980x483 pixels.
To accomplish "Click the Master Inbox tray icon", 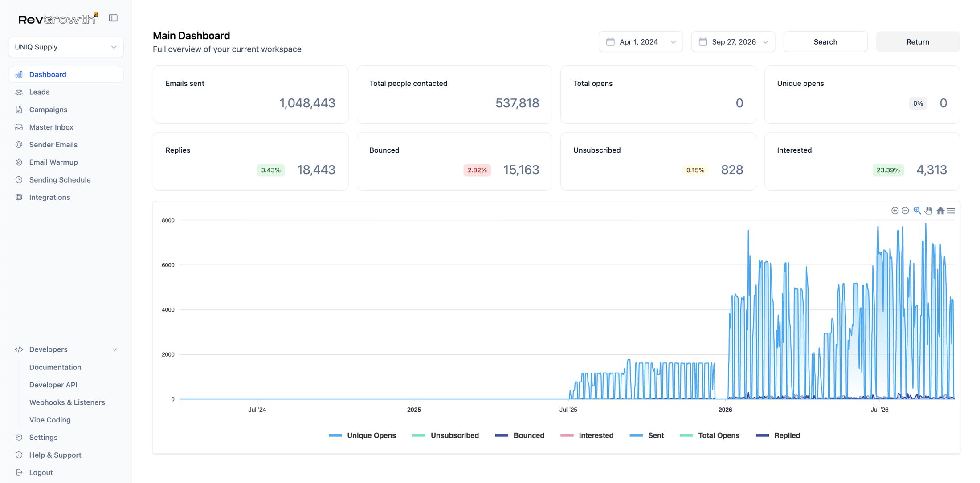I will click(x=19, y=127).
